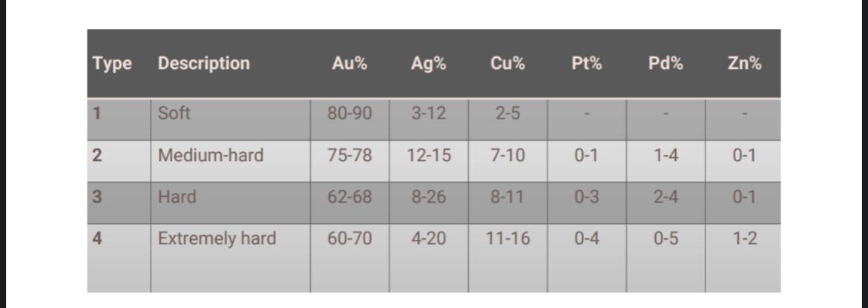Select the 8-26 Ag value
The width and height of the screenshot is (868, 308).
[429, 197]
